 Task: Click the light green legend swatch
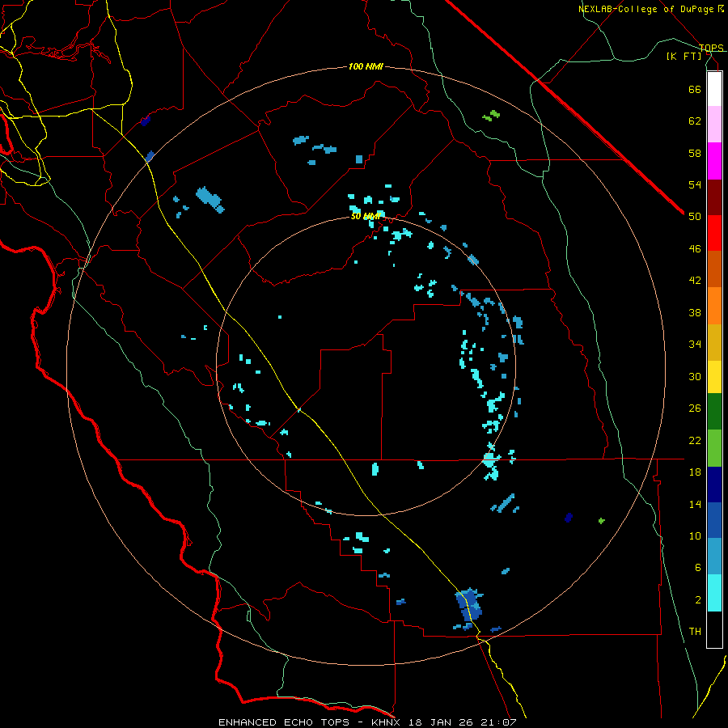714,448
